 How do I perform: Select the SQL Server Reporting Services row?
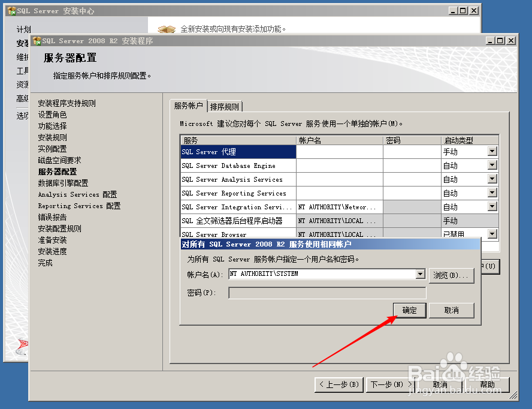[x=238, y=193]
